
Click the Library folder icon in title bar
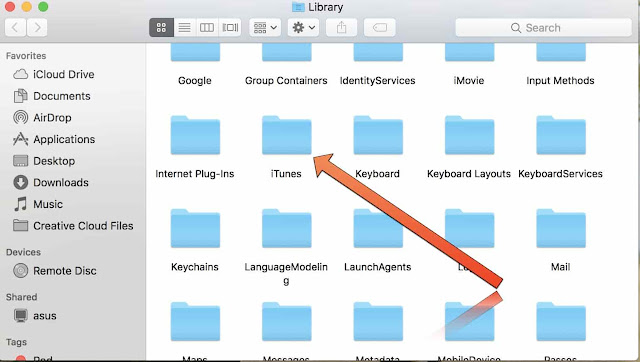tap(298, 7)
